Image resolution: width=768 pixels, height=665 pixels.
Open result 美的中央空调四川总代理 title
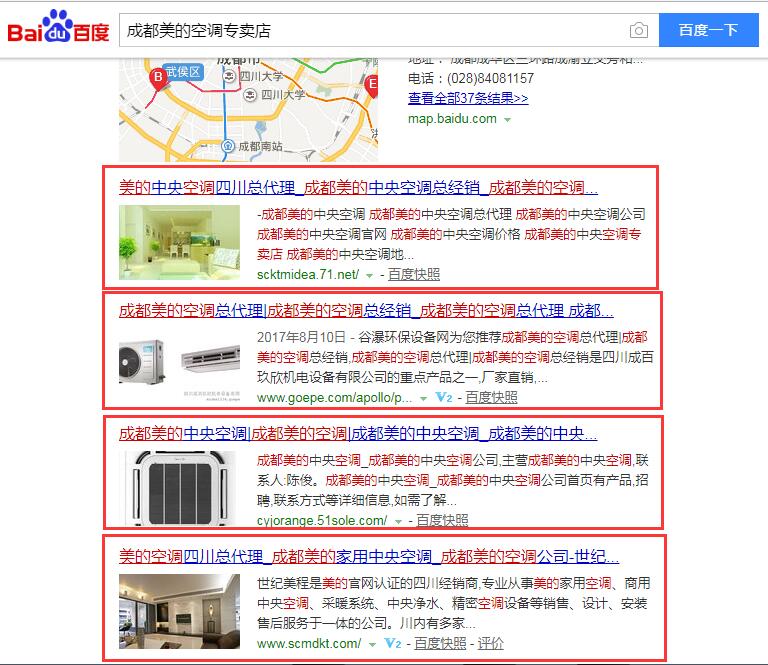click(358, 187)
